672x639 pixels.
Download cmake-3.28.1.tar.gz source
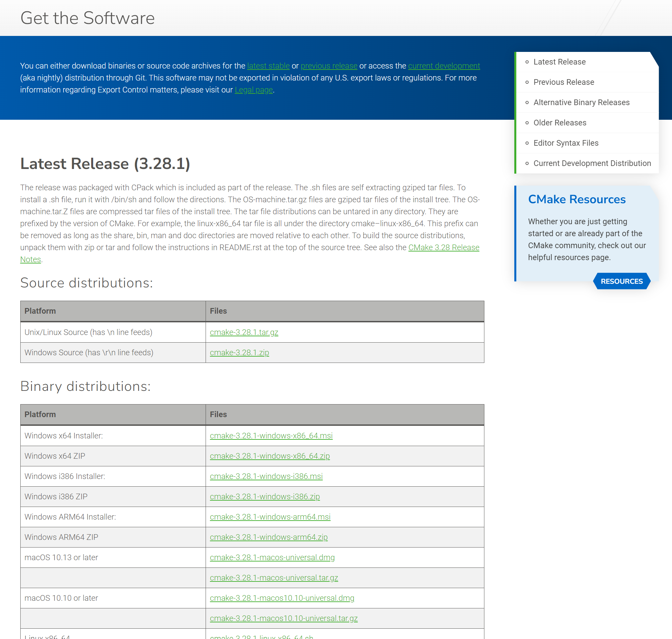point(244,332)
